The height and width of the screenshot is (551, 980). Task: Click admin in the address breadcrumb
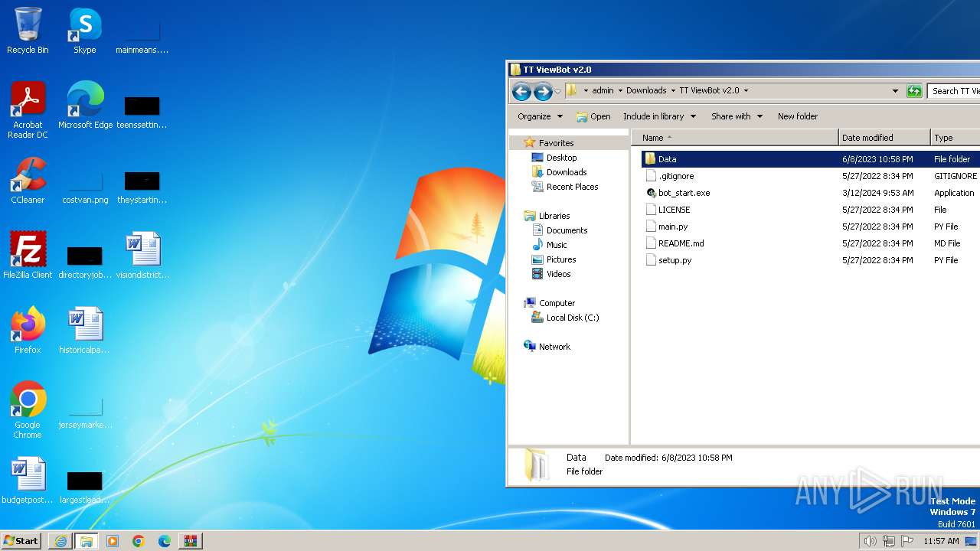[603, 90]
